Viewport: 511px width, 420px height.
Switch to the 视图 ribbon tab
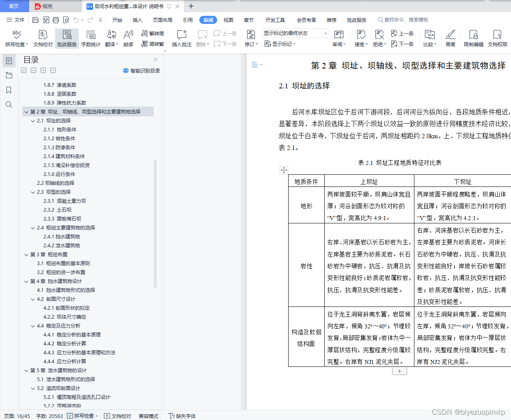coord(229,20)
